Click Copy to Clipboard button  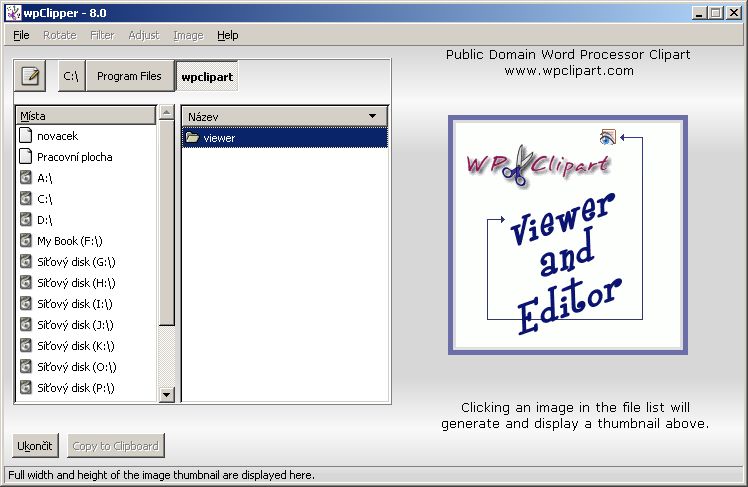click(115, 446)
